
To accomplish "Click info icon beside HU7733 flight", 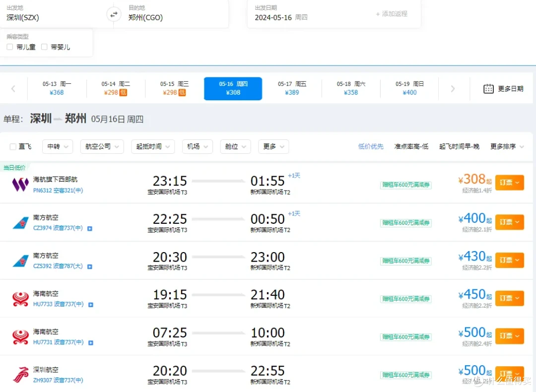I will 91,305.
